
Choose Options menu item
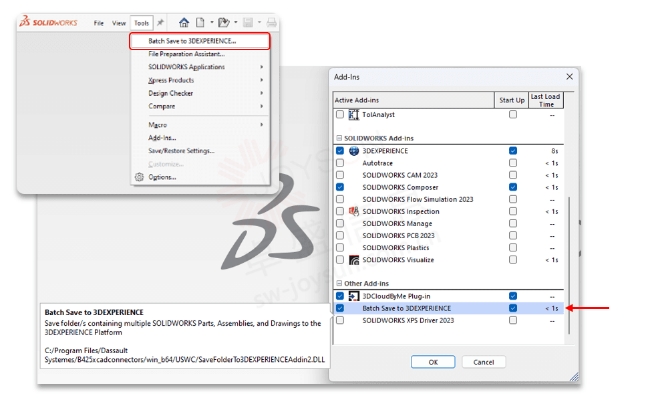click(200, 177)
